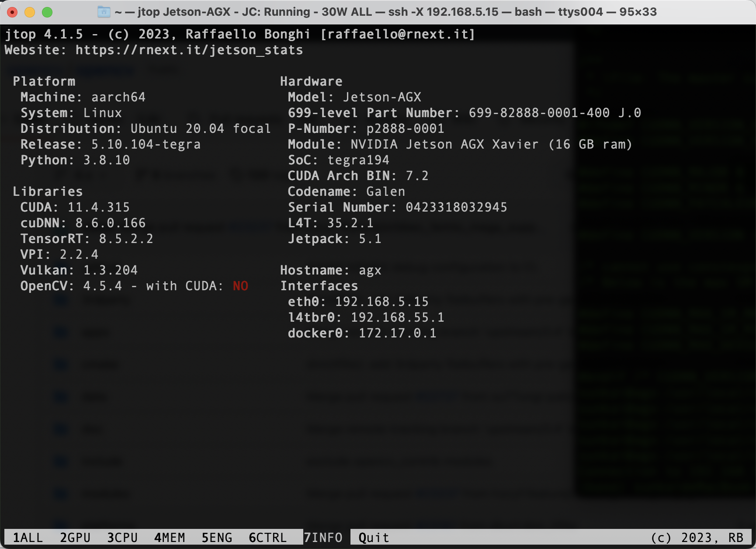The image size is (756, 549).
Task: Click the email raffaello@rnext.it in header
Action: click(x=398, y=34)
